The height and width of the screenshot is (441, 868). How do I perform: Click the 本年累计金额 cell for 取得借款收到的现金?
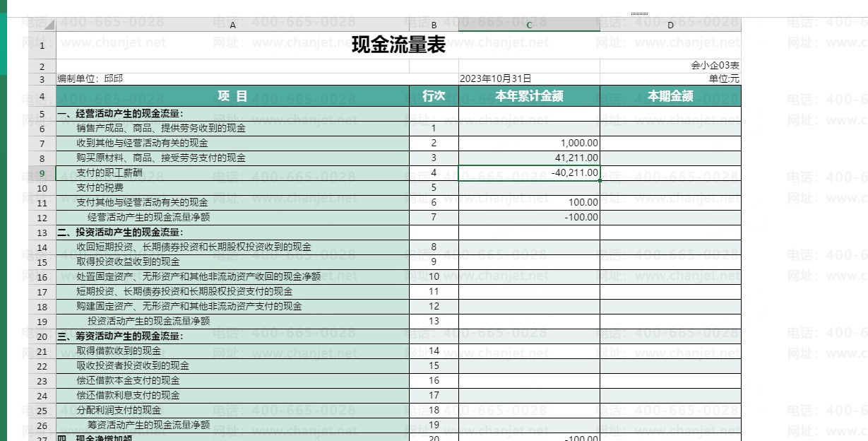529,351
